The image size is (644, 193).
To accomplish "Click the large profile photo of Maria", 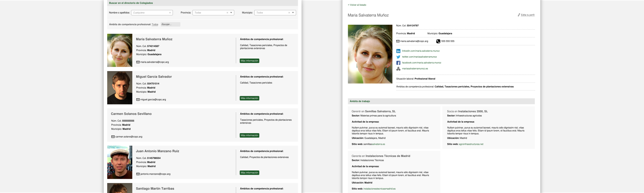I will coord(370,54).
